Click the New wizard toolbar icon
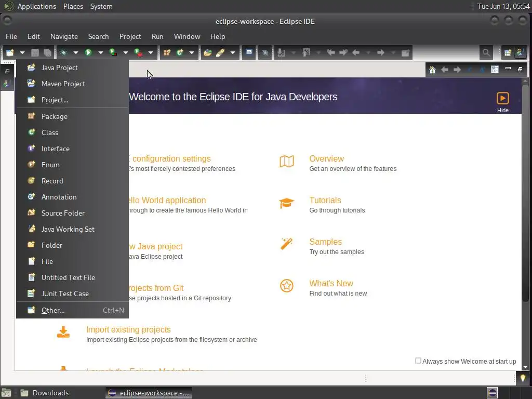This screenshot has width=532, height=399. (x=10, y=52)
